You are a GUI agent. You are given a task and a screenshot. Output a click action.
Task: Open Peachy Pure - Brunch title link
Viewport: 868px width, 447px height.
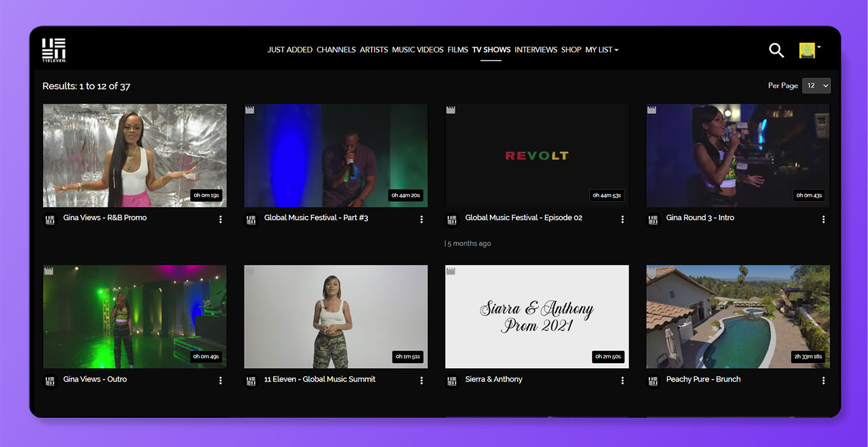click(x=703, y=379)
